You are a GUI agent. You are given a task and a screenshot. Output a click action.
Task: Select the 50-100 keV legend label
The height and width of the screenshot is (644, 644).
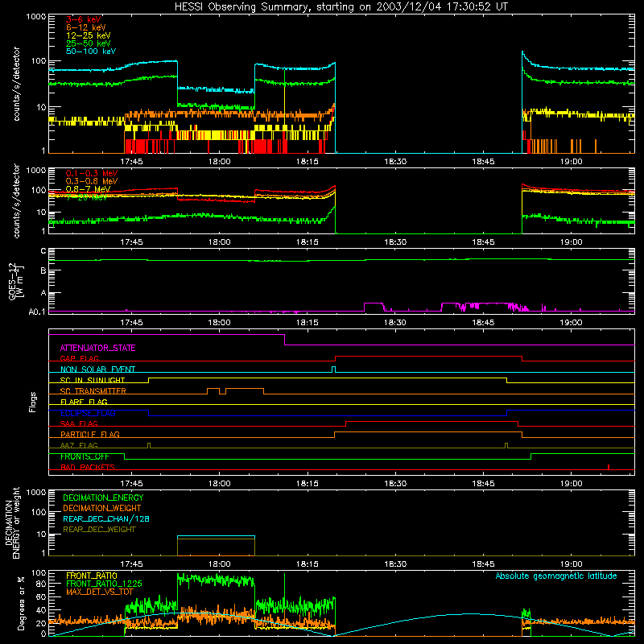[x=91, y=52]
